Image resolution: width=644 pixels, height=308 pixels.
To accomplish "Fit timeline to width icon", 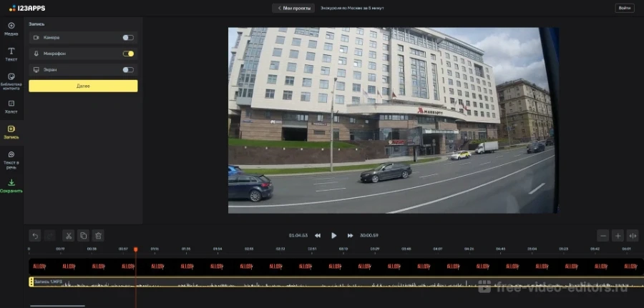I will click(x=633, y=235).
